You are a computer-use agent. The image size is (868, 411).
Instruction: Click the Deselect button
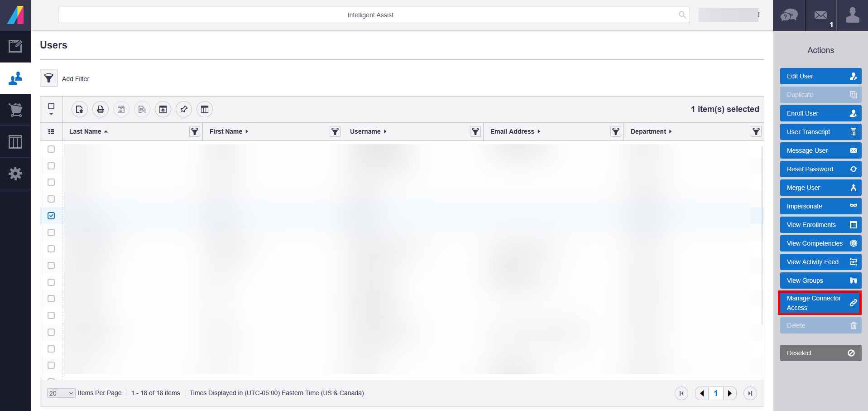[x=820, y=353]
